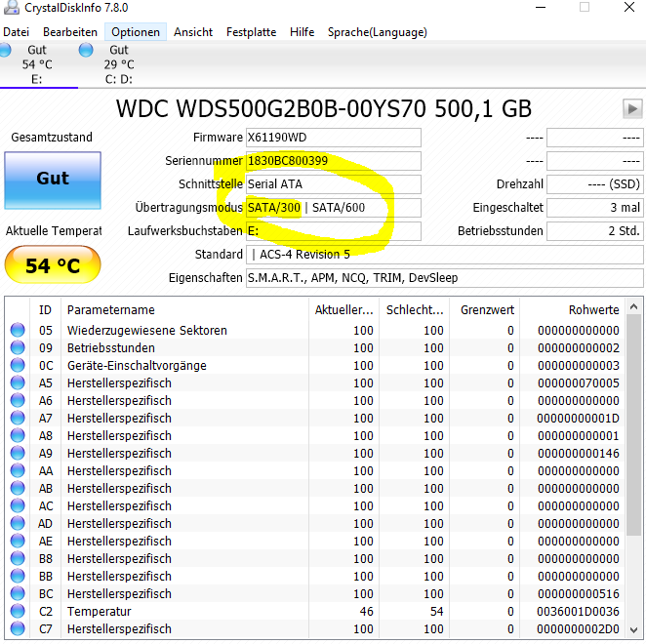Click the Aktueller... column header
646x644 pixels.
pyautogui.click(x=344, y=310)
